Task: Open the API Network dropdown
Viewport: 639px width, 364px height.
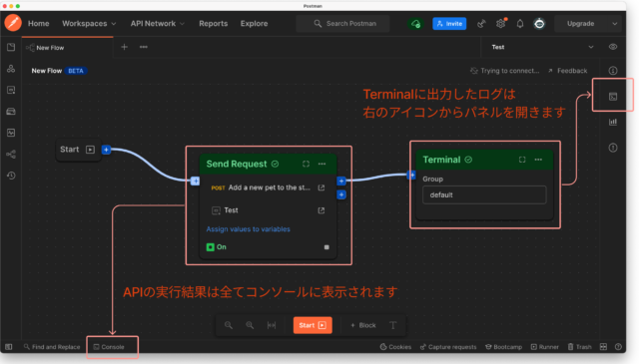Action: pyautogui.click(x=158, y=24)
